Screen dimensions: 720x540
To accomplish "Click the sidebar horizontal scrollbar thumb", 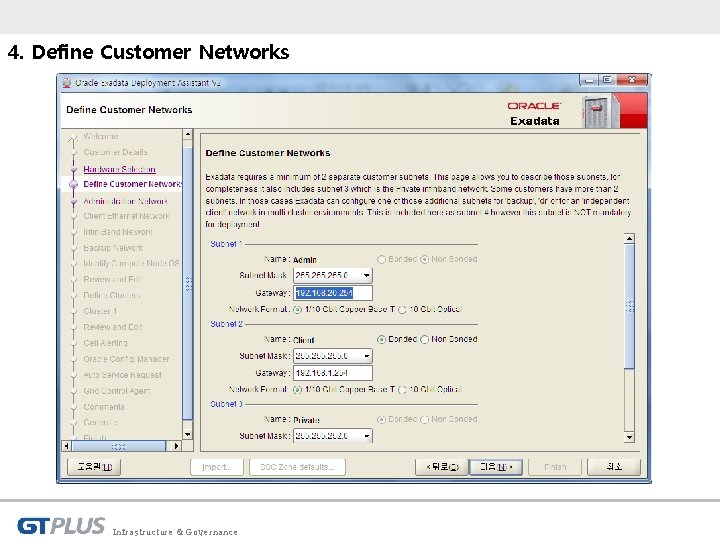I will pyautogui.click(x=119, y=446).
